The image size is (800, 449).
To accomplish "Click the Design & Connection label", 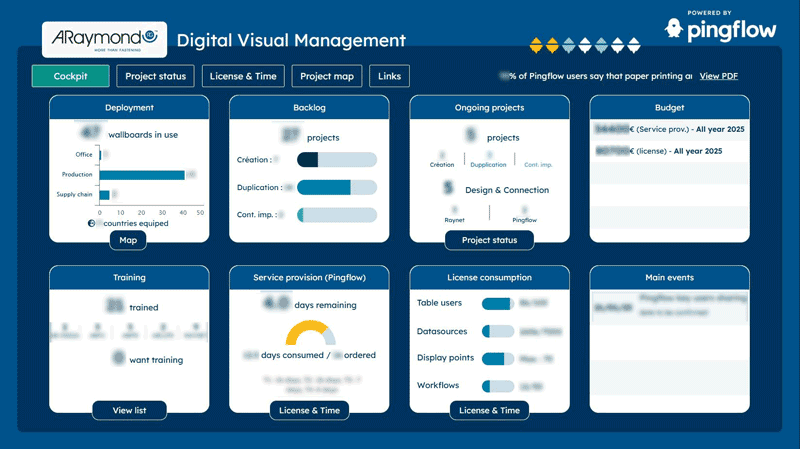I will click(x=507, y=190).
